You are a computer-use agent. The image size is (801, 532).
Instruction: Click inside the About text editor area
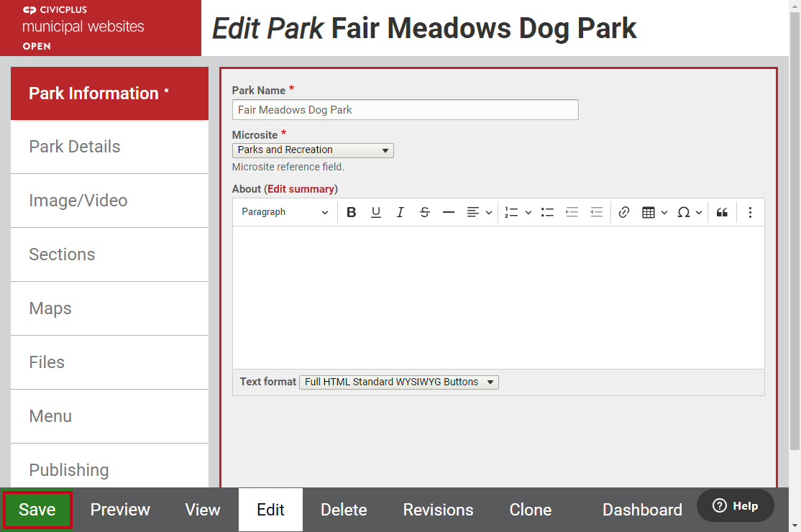pos(498,298)
